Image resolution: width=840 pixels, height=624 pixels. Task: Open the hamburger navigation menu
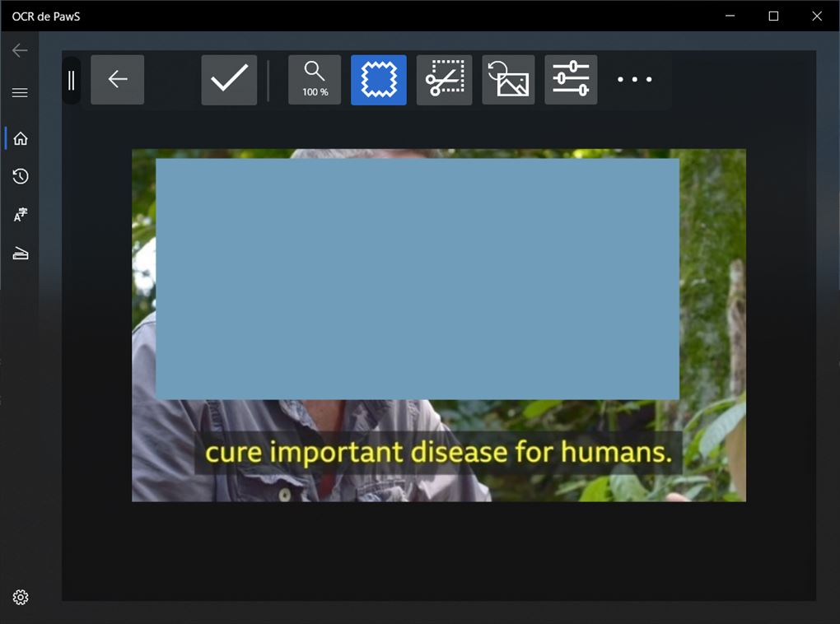click(x=20, y=93)
